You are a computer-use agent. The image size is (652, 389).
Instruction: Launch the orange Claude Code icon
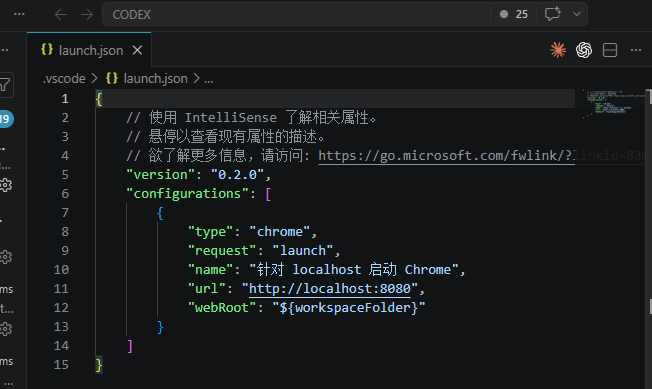tap(558, 50)
